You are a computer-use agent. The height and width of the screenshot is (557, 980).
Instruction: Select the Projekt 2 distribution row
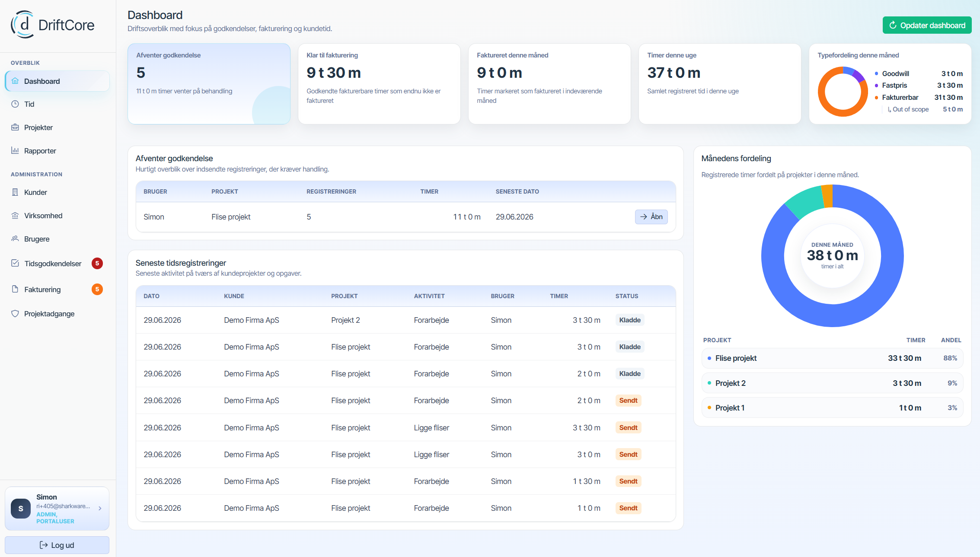pos(832,383)
